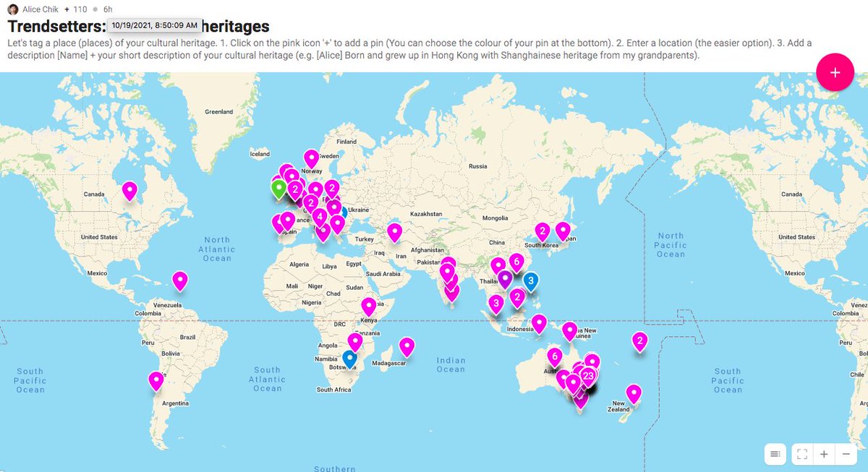The height and width of the screenshot is (472, 868).
Task: Select the pin over Papua New Guinea
Action: 570,330
